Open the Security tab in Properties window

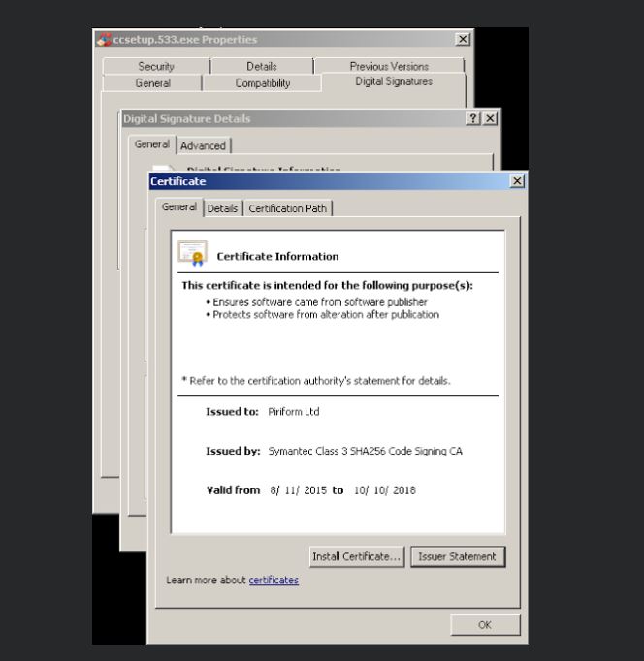(x=156, y=66)
